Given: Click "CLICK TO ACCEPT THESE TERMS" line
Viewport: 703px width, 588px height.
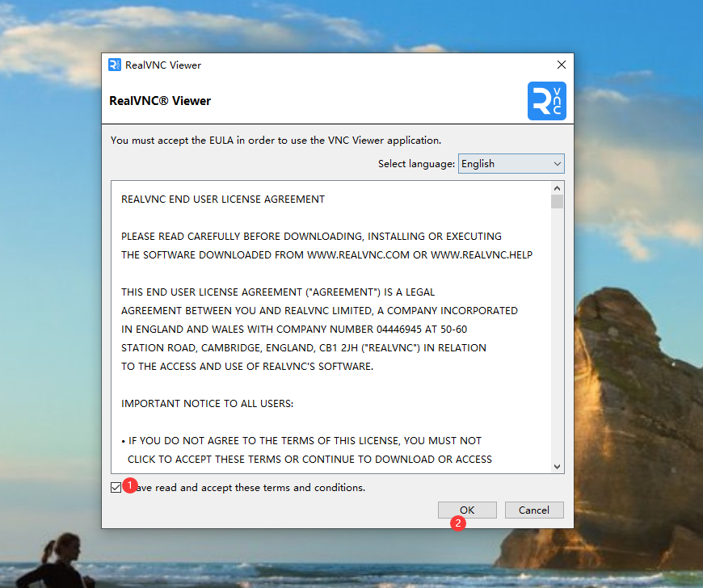Looking at the screenshot, I should pyautogui.click(x=309, y=460).
